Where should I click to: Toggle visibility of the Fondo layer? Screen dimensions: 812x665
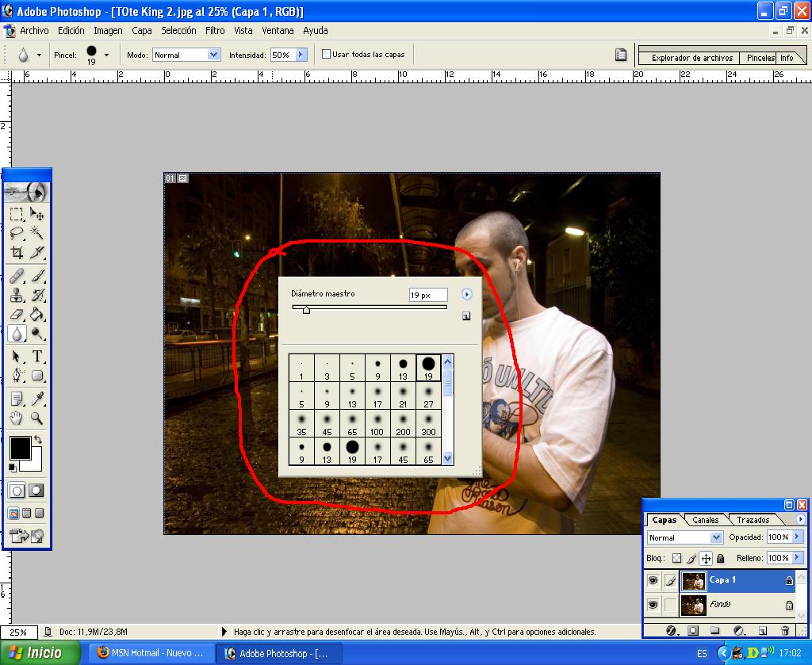click(653, 606)
